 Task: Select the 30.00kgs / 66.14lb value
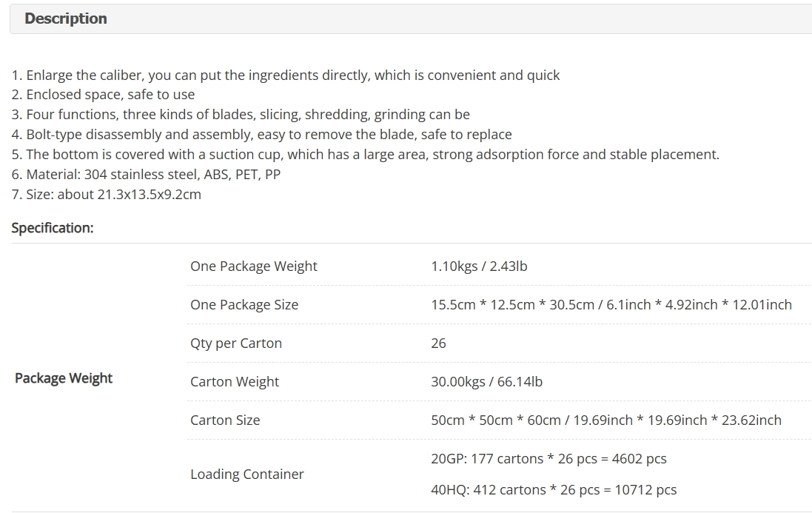pos(486,381)
